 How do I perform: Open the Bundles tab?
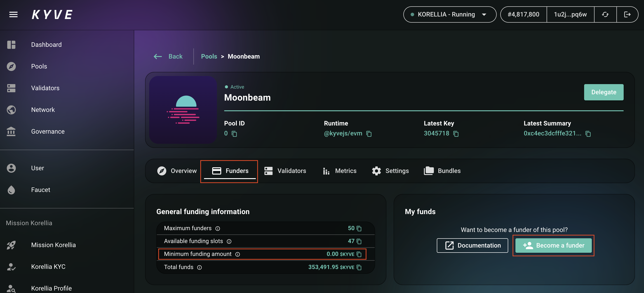[x=442, y=171]
